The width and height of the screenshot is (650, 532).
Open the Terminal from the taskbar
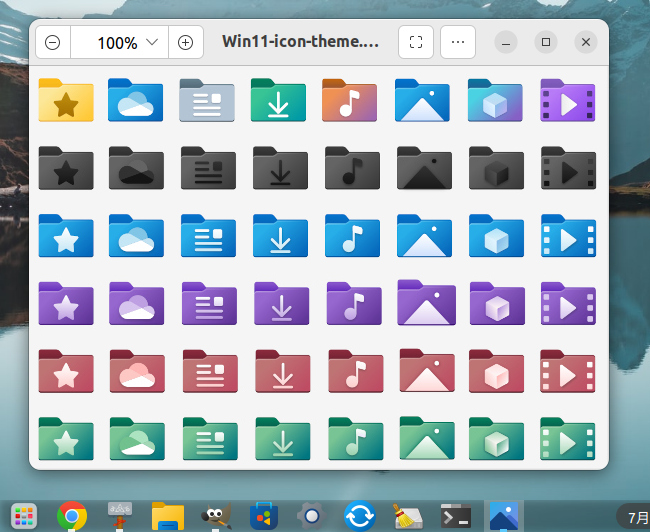point(456,516)
